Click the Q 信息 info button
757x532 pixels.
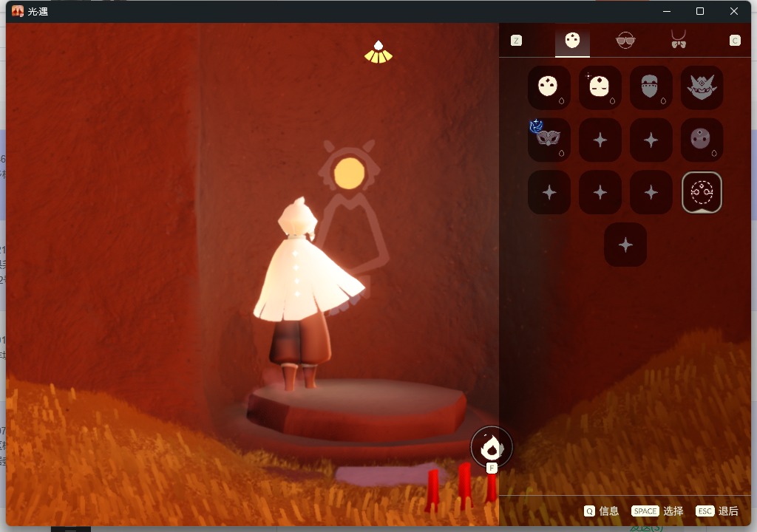tap(601, 511)
